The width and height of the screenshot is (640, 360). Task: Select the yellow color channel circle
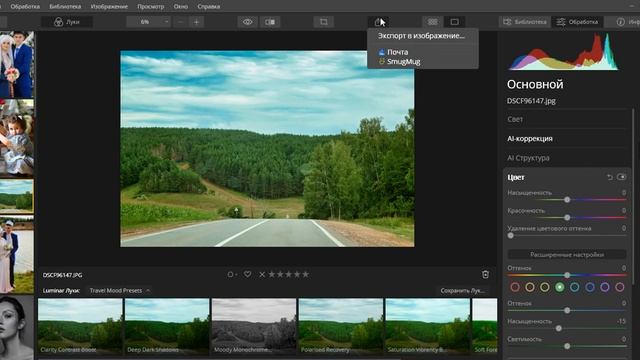tap(544, 287)
